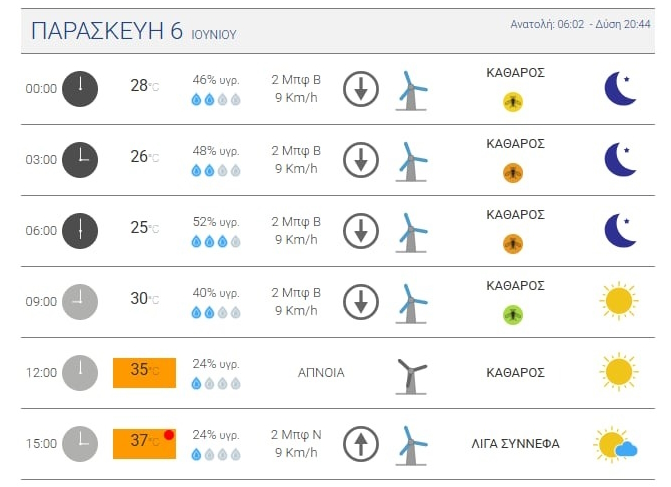671x487 pixels.
Task: Click the green mosquito icon at 09:00
Action: pos(513,314)
